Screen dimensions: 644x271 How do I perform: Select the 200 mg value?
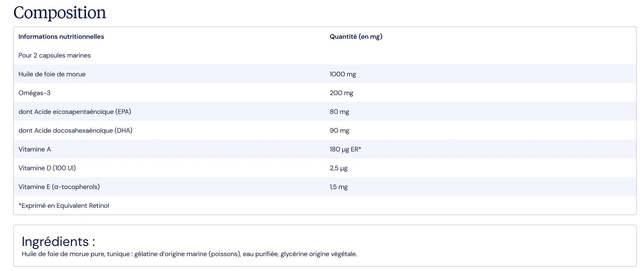click(341, 93)
